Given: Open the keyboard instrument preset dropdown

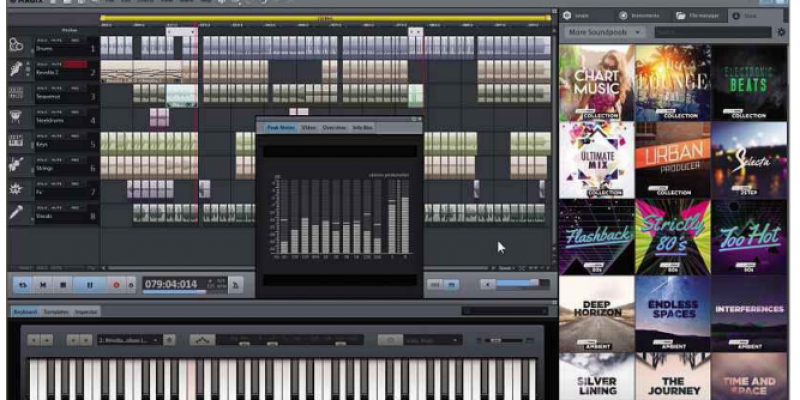Looking at the screenshot, I should (129, 340).
